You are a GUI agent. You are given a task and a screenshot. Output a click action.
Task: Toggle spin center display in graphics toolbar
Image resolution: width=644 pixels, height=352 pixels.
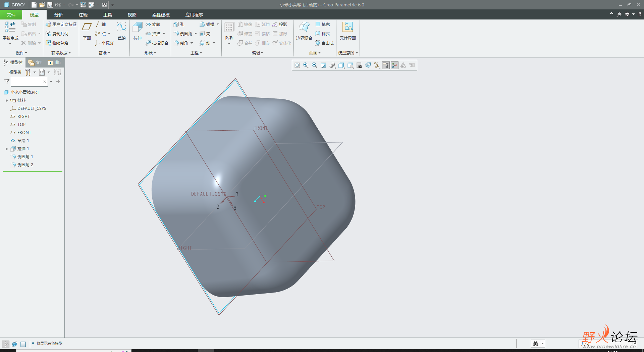(394, 65)
